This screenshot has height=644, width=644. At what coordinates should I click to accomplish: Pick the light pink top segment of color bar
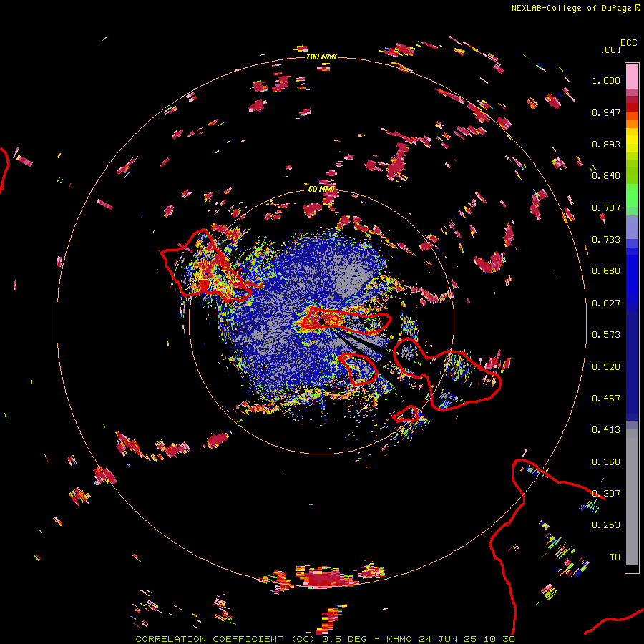[x=632, y=76]
